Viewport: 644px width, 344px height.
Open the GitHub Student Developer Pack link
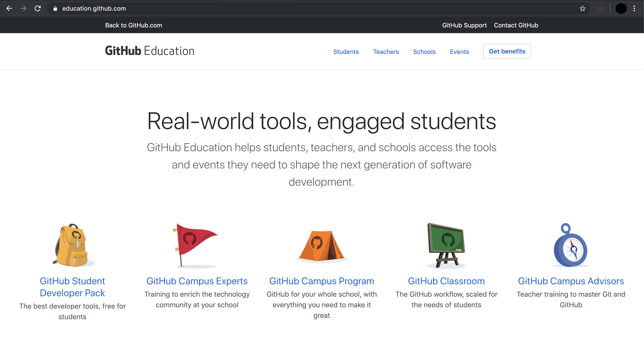coord(72,287)
